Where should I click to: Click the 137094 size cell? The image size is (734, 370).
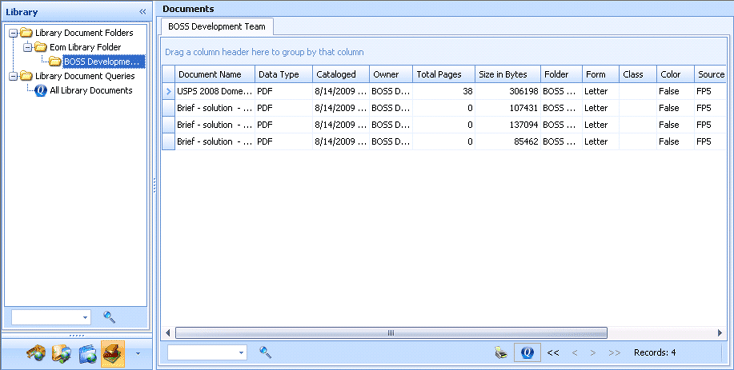coord(508,125)
